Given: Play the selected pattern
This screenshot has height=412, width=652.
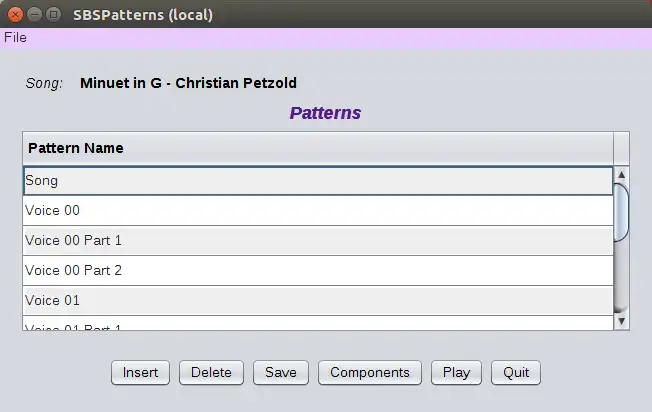Looking at the screenshot, I should pos(456,372).
